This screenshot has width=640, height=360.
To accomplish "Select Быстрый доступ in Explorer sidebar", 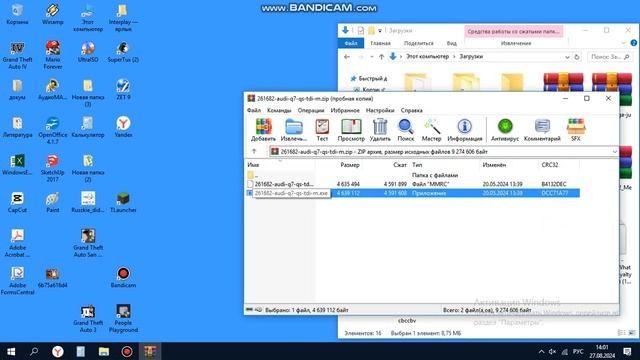I will (369, 78).
